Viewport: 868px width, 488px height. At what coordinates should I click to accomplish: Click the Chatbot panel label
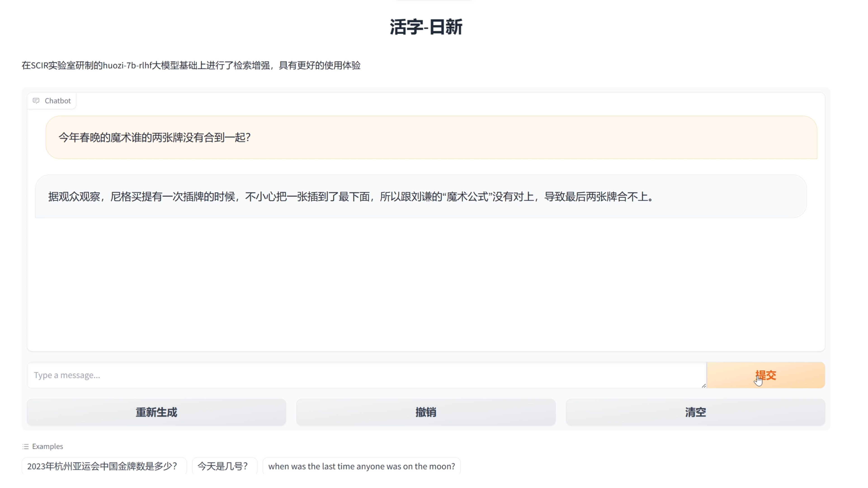[58, 101]
